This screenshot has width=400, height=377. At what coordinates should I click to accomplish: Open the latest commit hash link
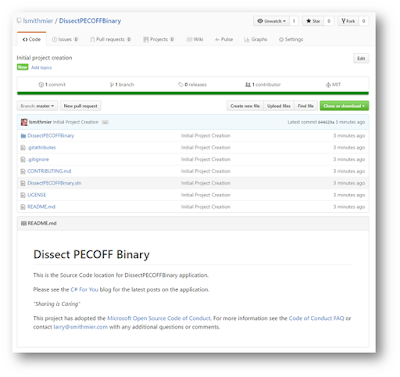pos(326,122)
